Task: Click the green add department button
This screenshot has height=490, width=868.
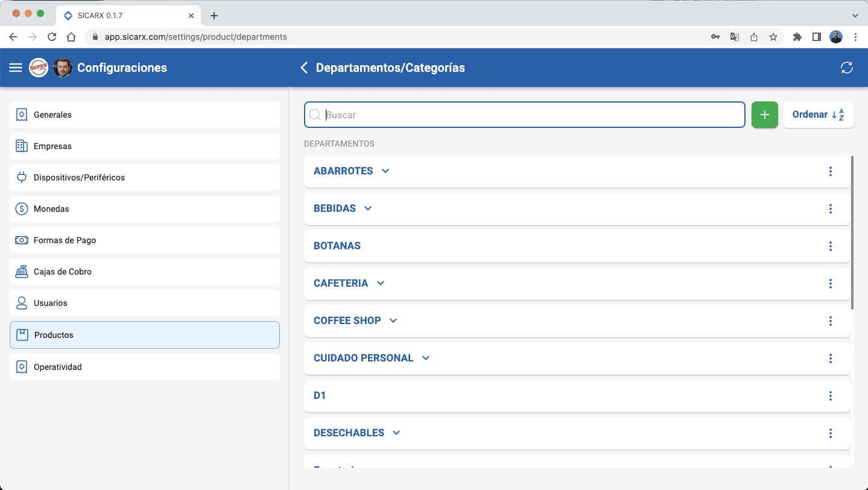Action: 764,115
